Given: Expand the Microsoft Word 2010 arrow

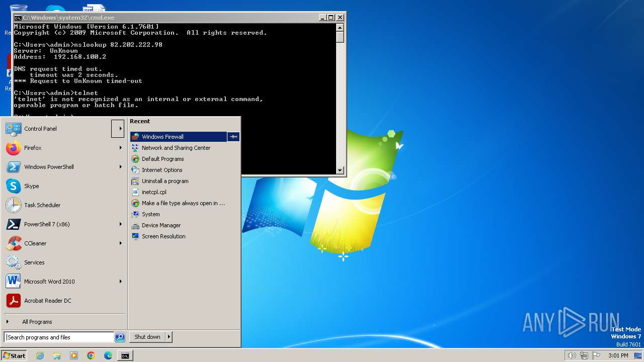Looking at the screenshot, I should point(120,282).
